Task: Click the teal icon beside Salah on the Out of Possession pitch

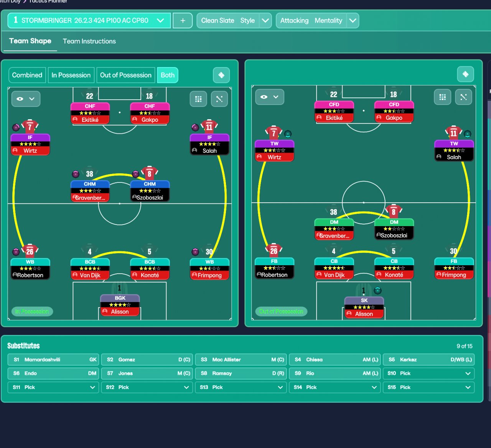Action: (x=468, y=134)
